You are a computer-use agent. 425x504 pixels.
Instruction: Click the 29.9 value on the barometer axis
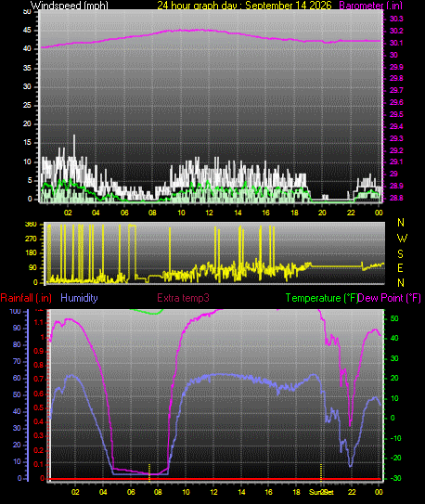pyautogui.click(x=396, y=67)
